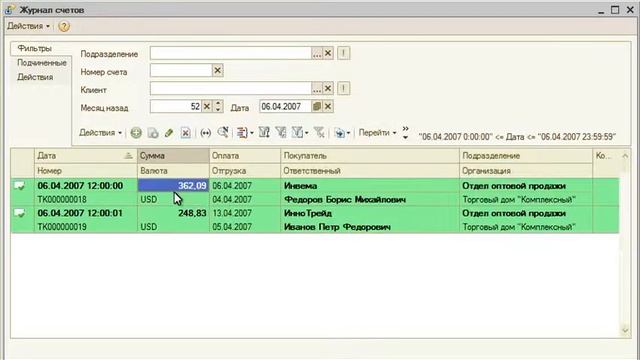Screen dimensions: 640x360
Task: Click the Disable filter icon
Action: click(x=319, y=132)
